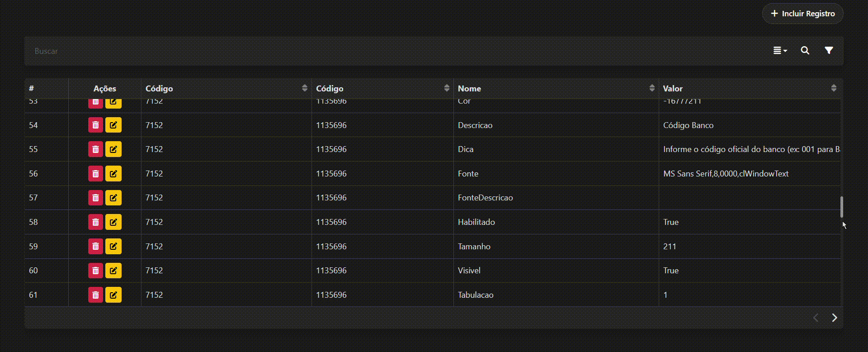Delete the Visivel row 60

coord(95,271)
